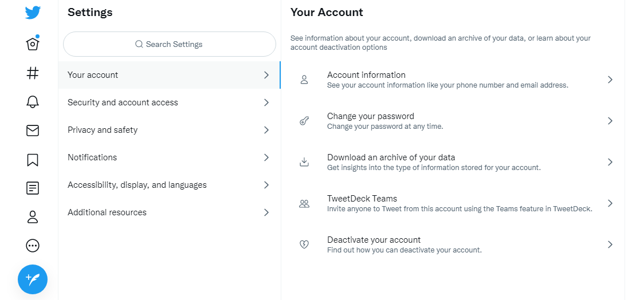Open Lists icon in sidebar

33,188
